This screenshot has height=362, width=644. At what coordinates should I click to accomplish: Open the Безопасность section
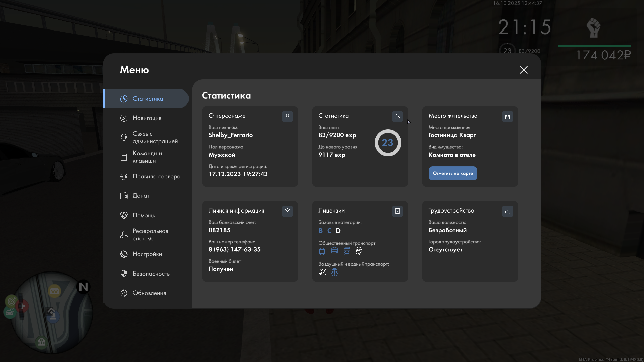[x=151, y=274]
